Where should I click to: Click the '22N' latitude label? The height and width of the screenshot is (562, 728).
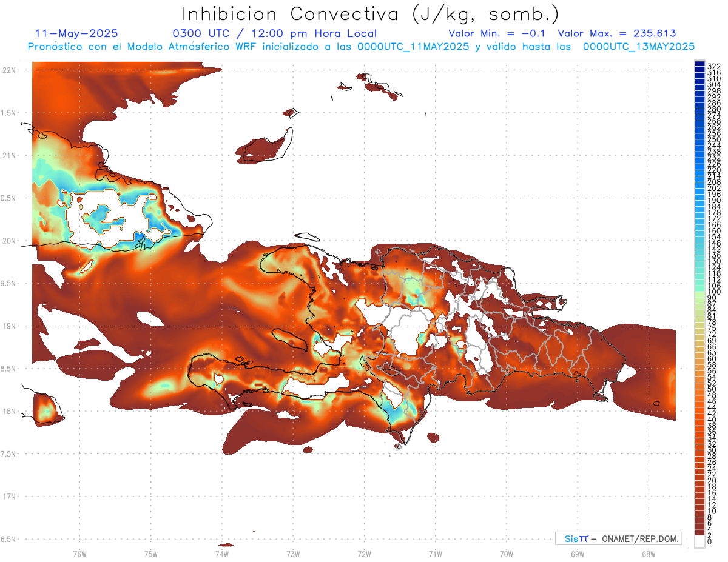point(9,70)
